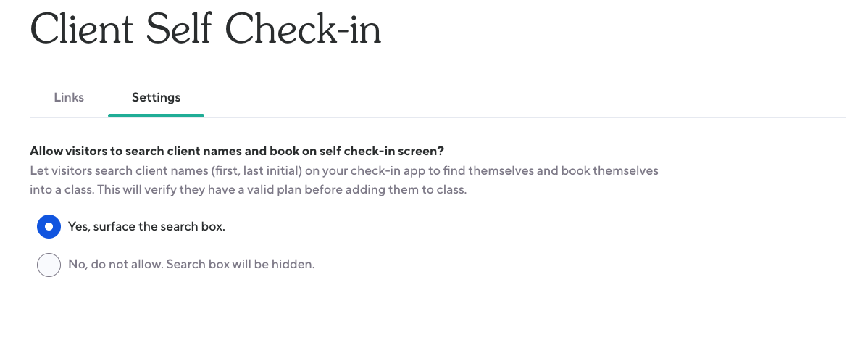Click the line starting "into a class."
The image size is (868, 356).
248,190
